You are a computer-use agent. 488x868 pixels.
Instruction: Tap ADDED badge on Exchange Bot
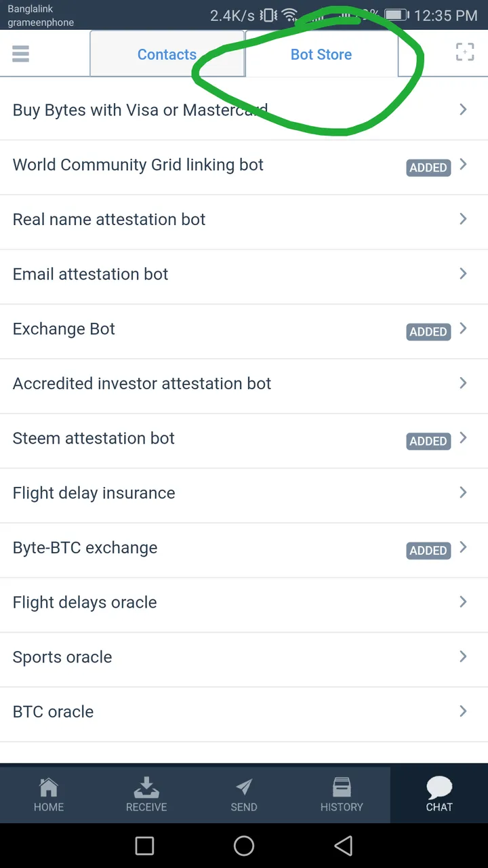(428, 332)
